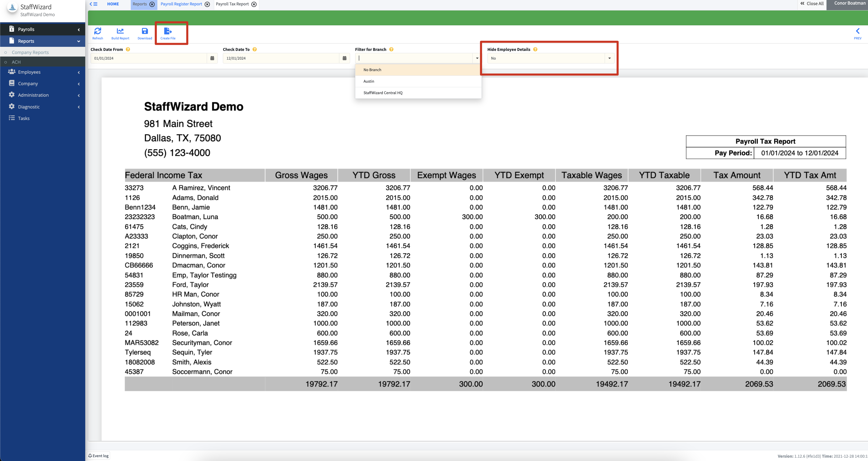Click the Create File icon
The image size is (868, 461).
(168, 33)
